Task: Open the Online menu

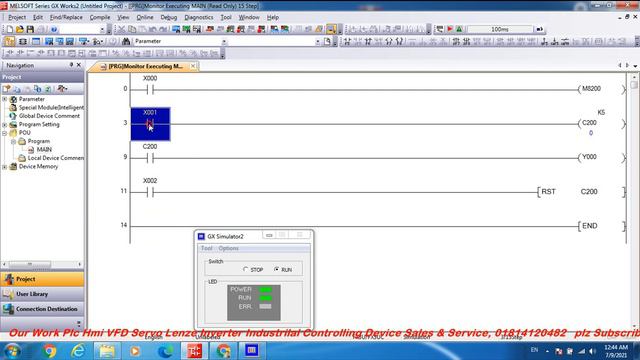Action: (x=145, y=17)
